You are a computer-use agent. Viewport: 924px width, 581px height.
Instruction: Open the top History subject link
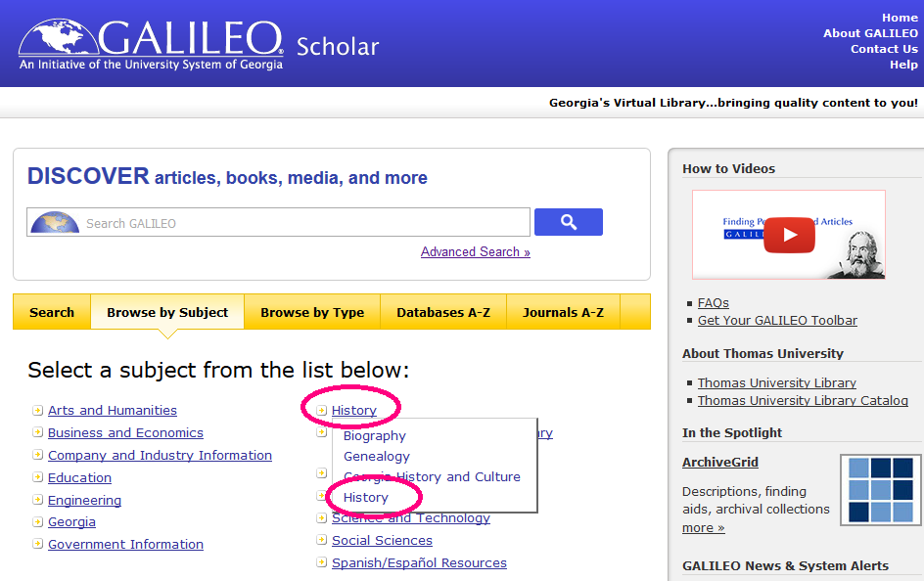click(x=354, y=410)
